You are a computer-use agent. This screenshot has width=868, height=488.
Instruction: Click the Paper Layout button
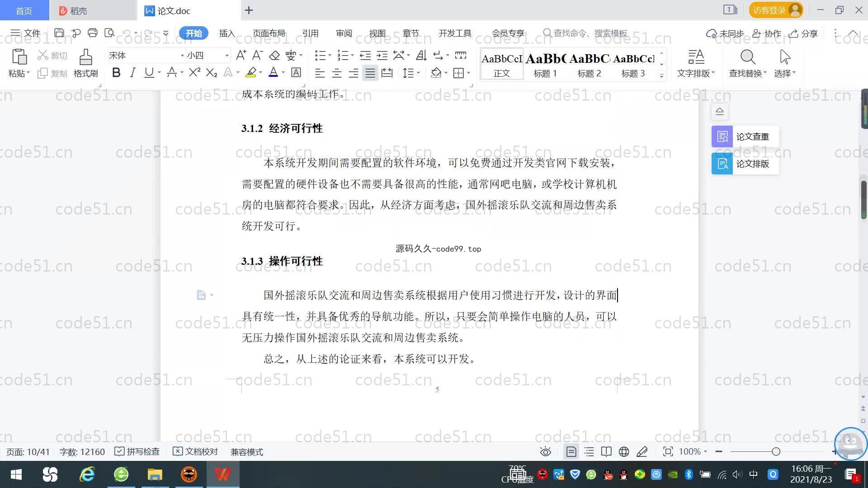pos(745,164)
